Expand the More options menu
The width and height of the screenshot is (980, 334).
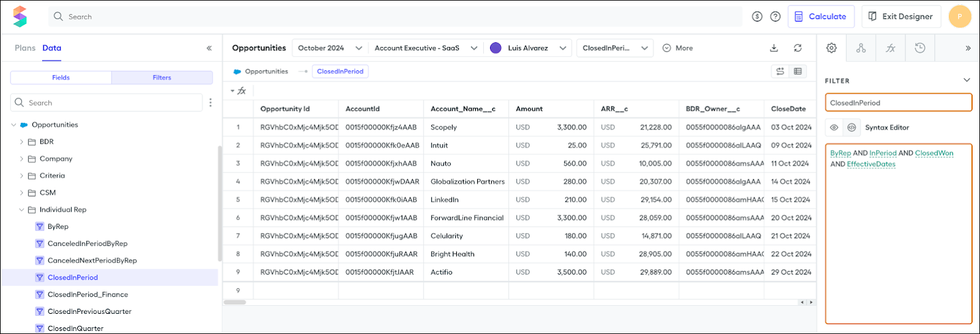(677, 48)
